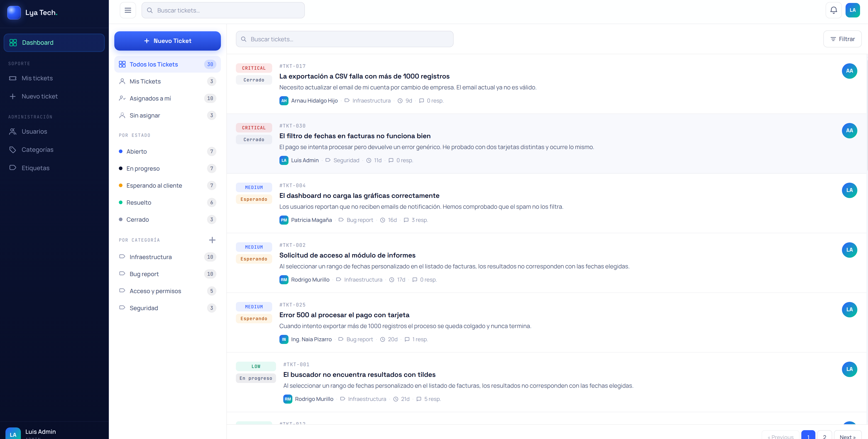Toggle the hamburger menu icon
Viewport: 868px width, 439px height.
click(128, 10)
